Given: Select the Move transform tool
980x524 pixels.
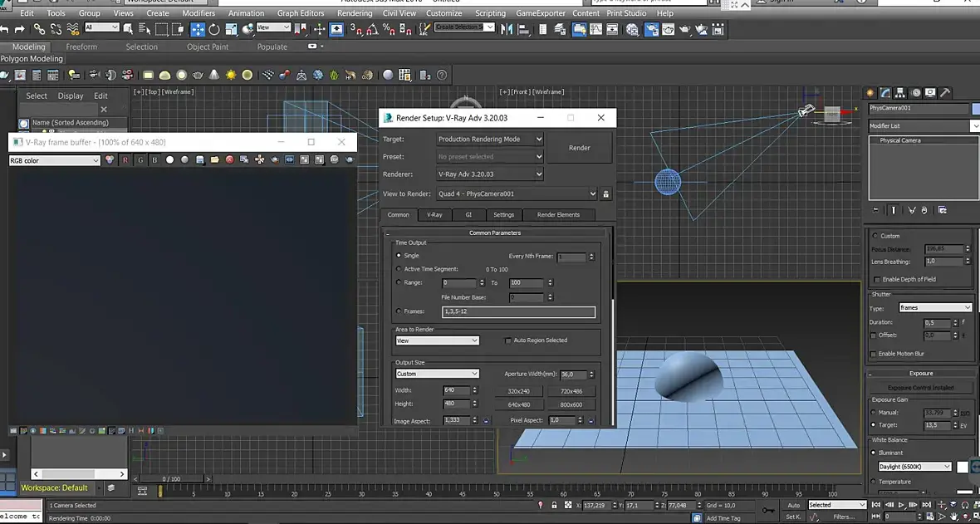Looking at the screenshot, I should 198,29.
